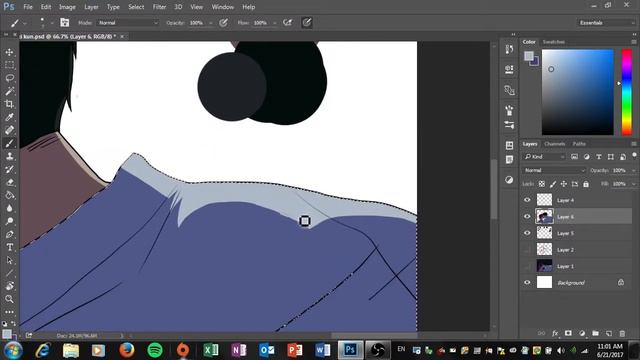Show Layer 2 visibility box

click(527, 249)
